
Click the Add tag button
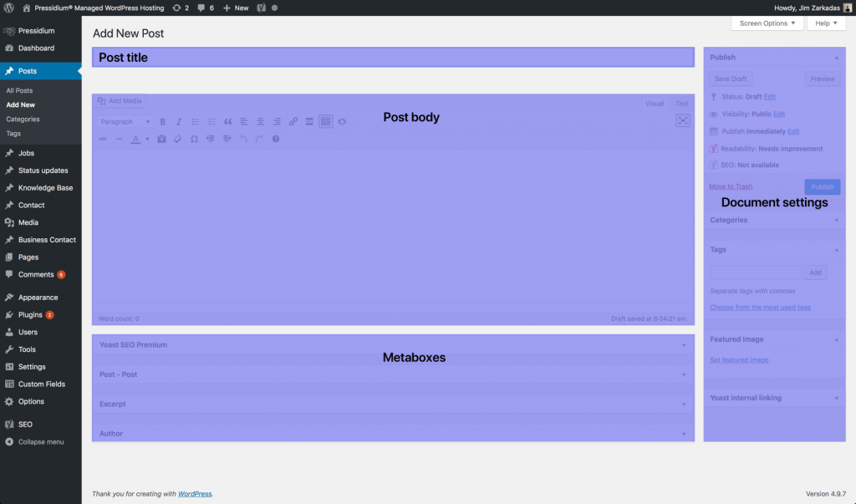click(x=815, y=272)
